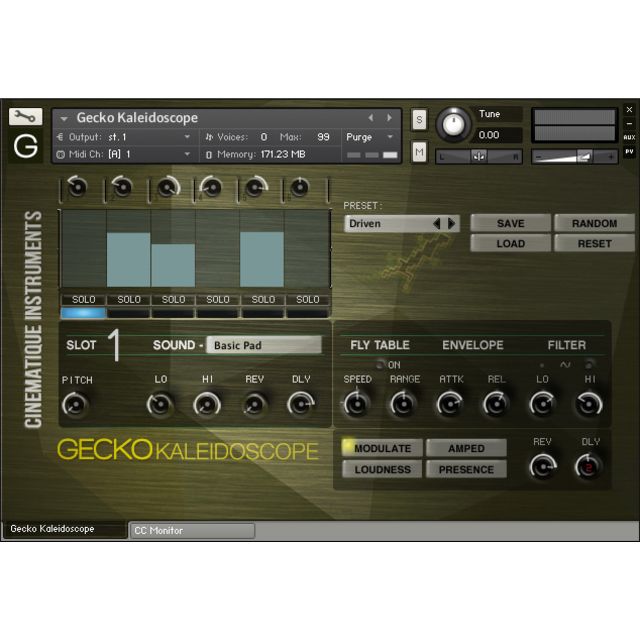Click the Tune value 0.00 field
640x640 pixels.
(x=498, y=135)
